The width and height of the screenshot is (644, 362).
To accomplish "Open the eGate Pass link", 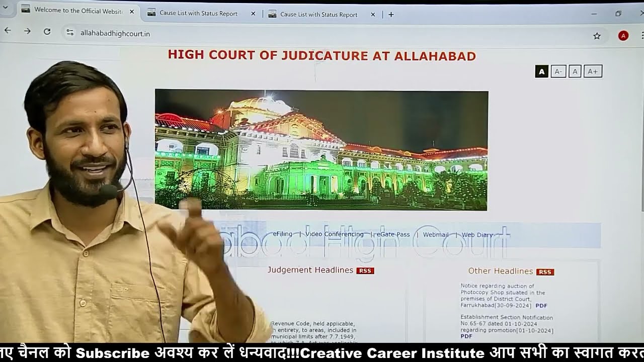I will (393, 234).
